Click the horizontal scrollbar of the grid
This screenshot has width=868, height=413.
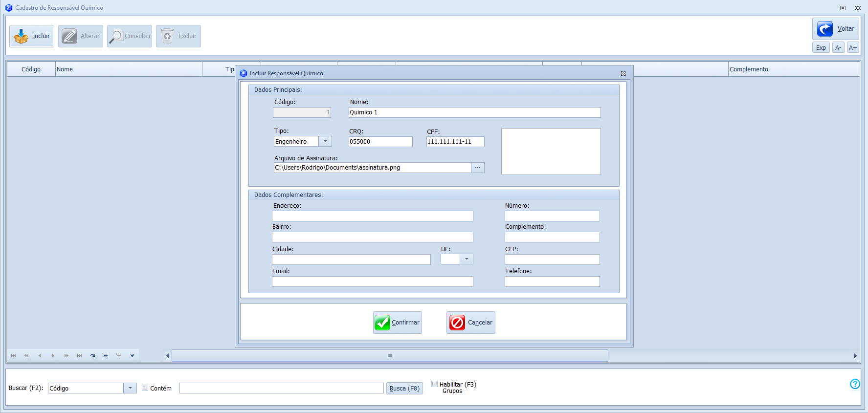tap(390, 356)
